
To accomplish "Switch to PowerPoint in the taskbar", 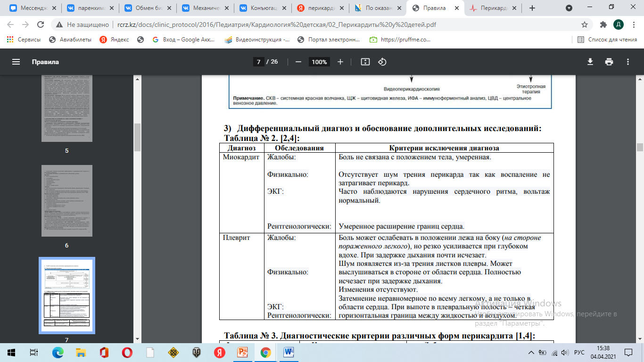I will click(x=242, y=352).
